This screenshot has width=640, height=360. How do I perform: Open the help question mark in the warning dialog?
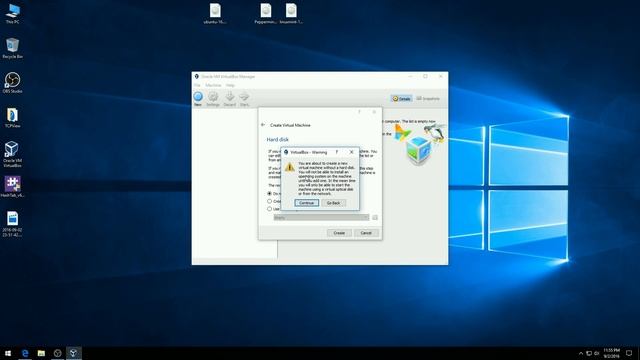click(337, 152)
